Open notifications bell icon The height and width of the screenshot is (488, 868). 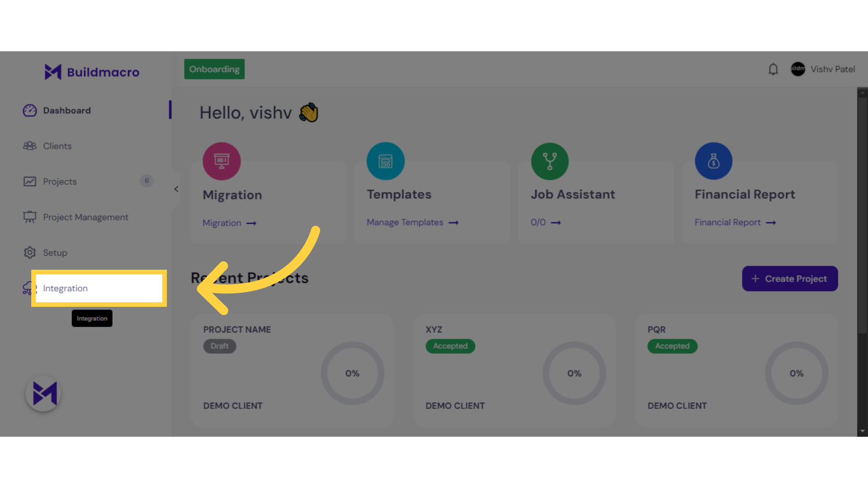point(773,69)
